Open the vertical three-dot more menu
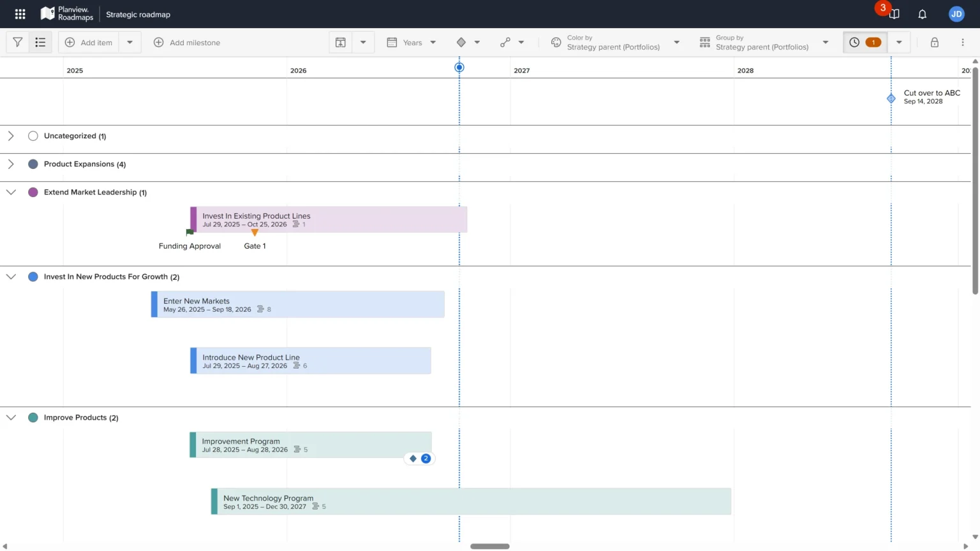 pyautogui.click(x=963, y=42)
